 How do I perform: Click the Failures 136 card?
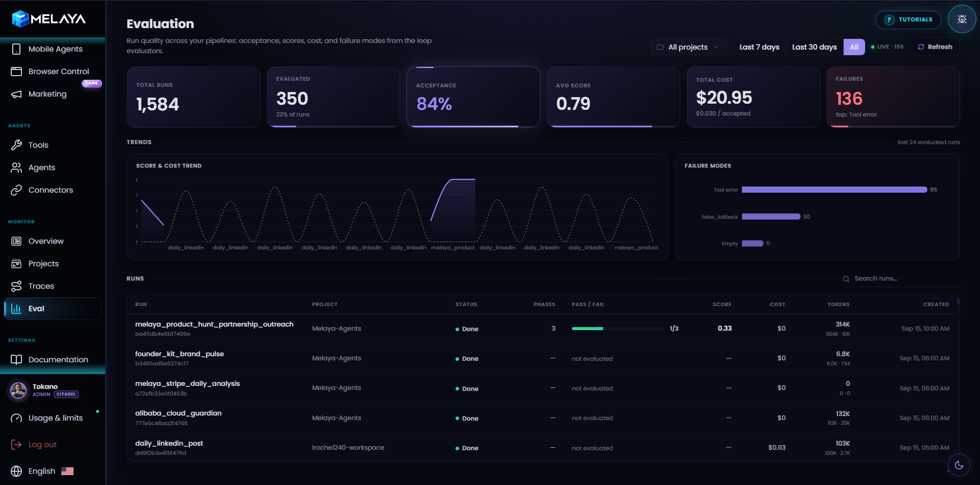(893, 97)
